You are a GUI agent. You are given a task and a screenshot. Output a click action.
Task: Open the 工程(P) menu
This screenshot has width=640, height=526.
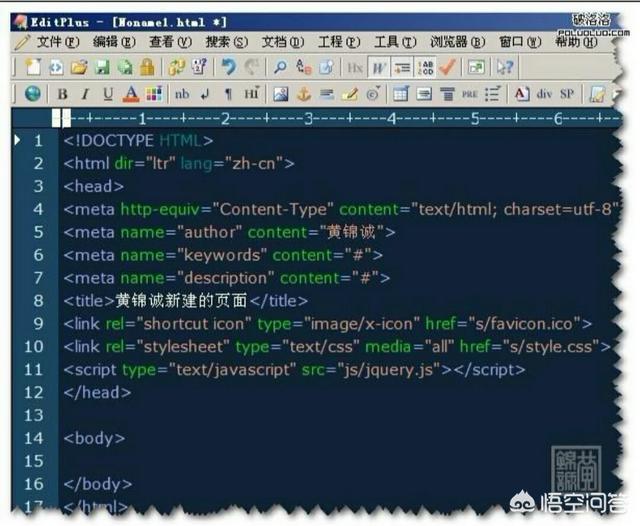(339, 42)
